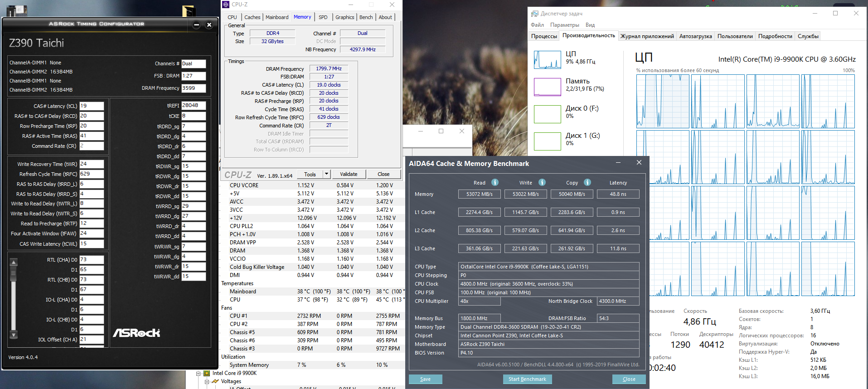This screenshot has height=389, width=868.
Task: Click the Close button at the bottom of AIDA64
Action: click(x=629, y=379)
